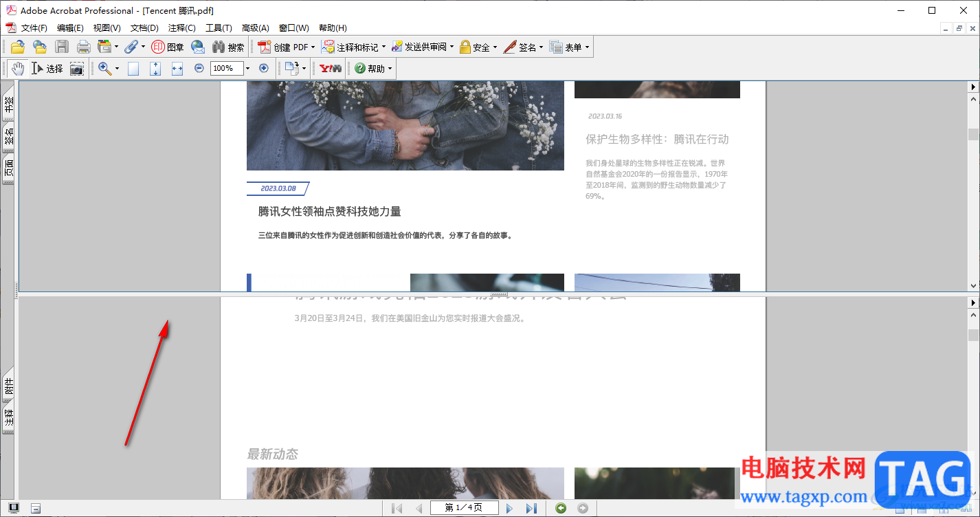Click the full screen icon at bottom left
The width and height of the screenshot is (980, 517).
click(14, 508)
